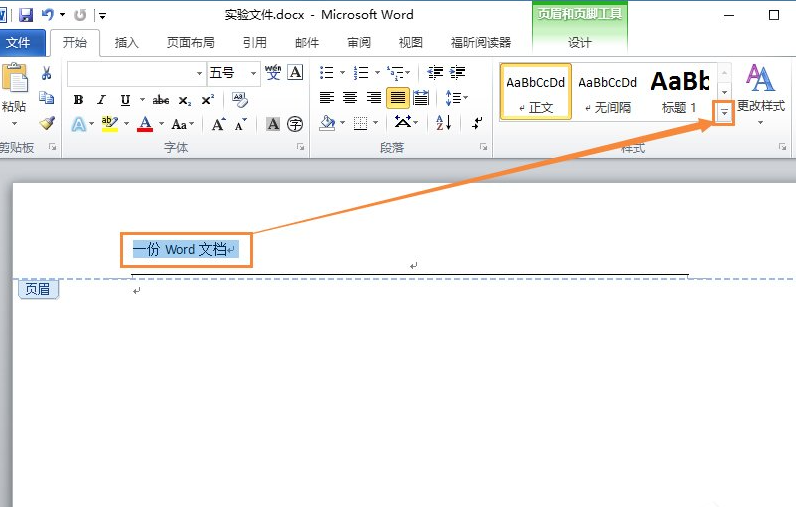Viewport: 796px width, 507px height.
Task: Toggle Justify paragraph alignment
Action: (x=397, y=98)
